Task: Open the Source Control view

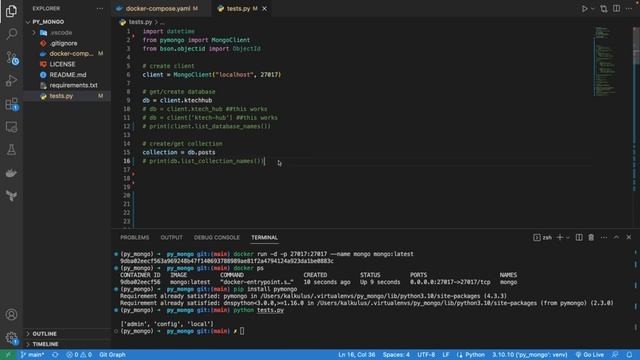Action: point(11,57)
